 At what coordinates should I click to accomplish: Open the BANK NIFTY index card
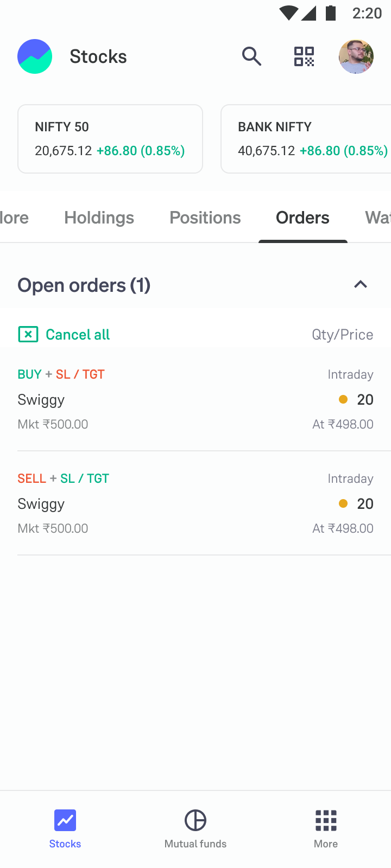(306, 139)
